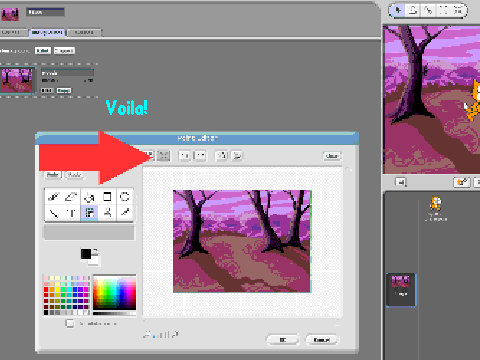Cancel the Paint Editor dialog
The height and width of the screenshot is (360, 480).
pyautogui.click(x=321, y=340)
